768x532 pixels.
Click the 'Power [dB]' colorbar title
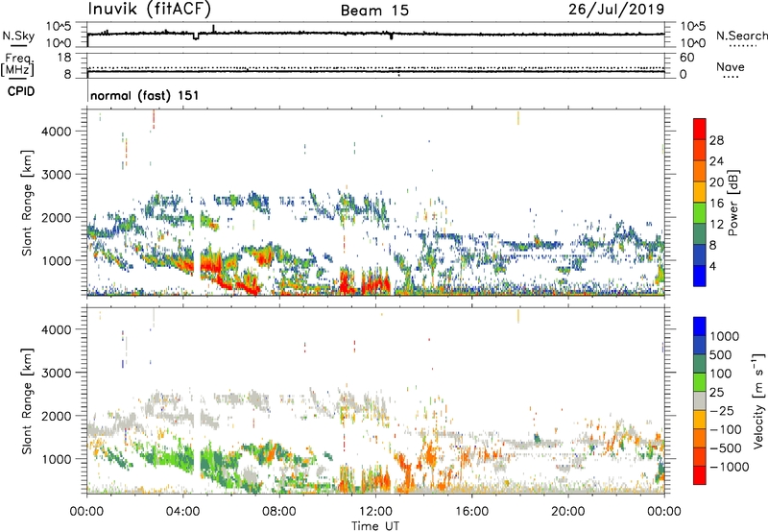(732, 203)
